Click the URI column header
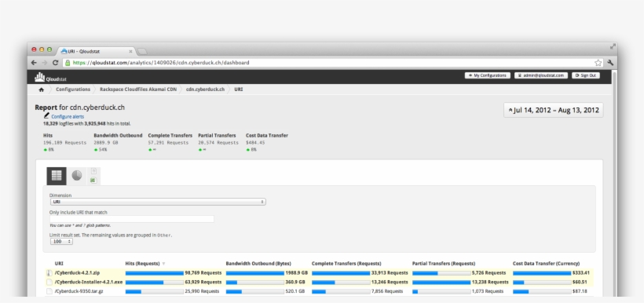 click(x=59, y=264)
